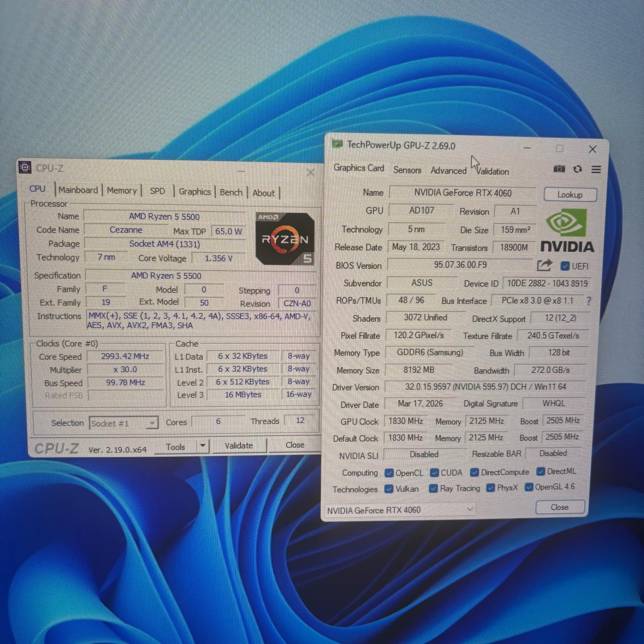Click the Code Name value Cezanne
This screenshot has height=644, width=644.
pos(126,230)
